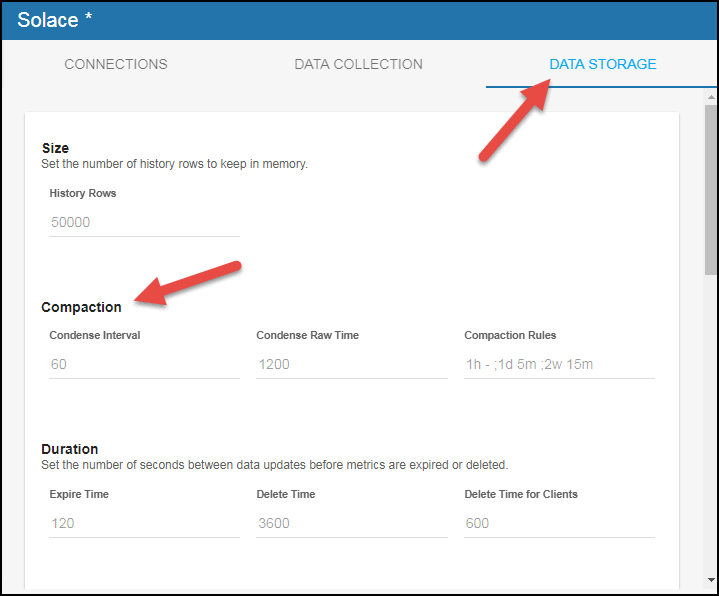Focus the Delete Time for Clients field
The height and width of the screenshot is (596, 719).
click(x=559, y=523)
